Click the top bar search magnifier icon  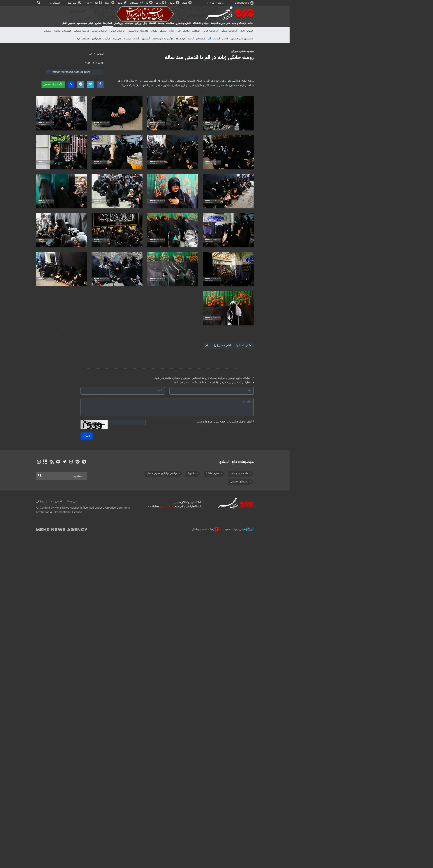click(x=39, y=3)
